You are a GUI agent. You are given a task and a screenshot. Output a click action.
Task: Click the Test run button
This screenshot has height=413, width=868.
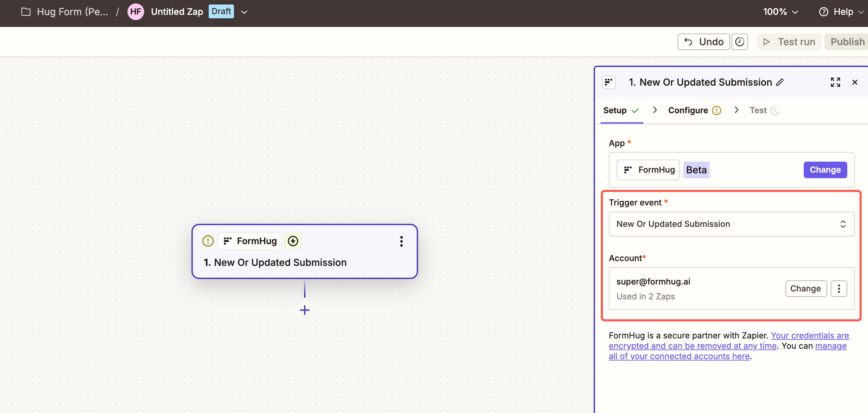[x=789, y=42]
